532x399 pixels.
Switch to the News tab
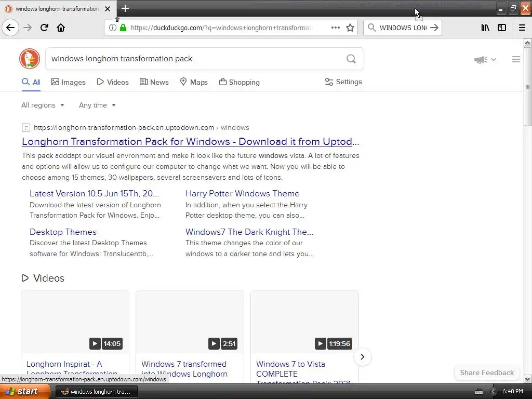click(154, 82)
